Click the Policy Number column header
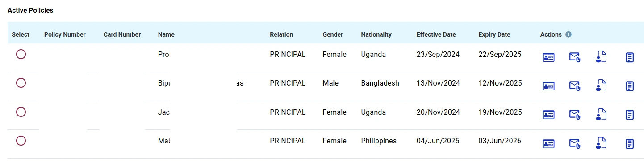The image size is (644, 163). tap(65, 34)
